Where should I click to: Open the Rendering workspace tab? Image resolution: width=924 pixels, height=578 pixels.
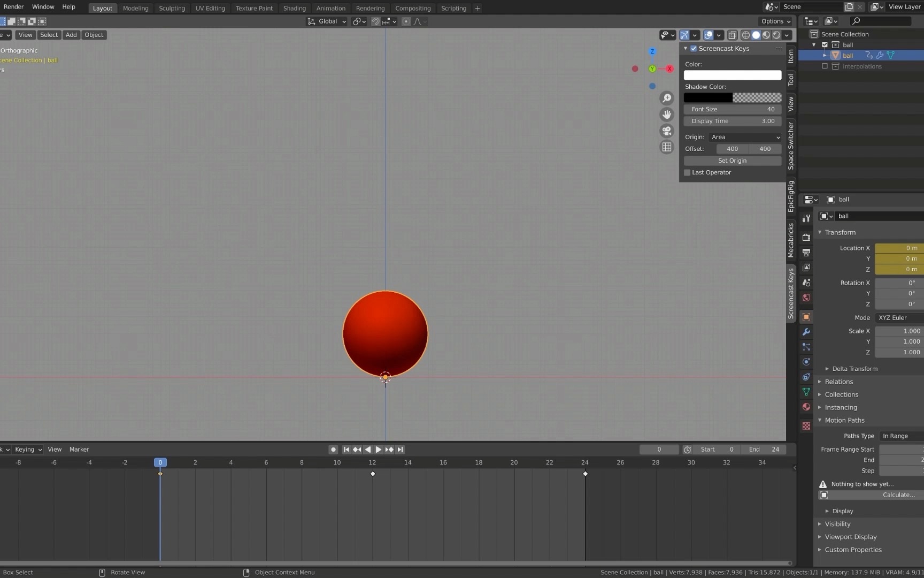click(370, 8)
